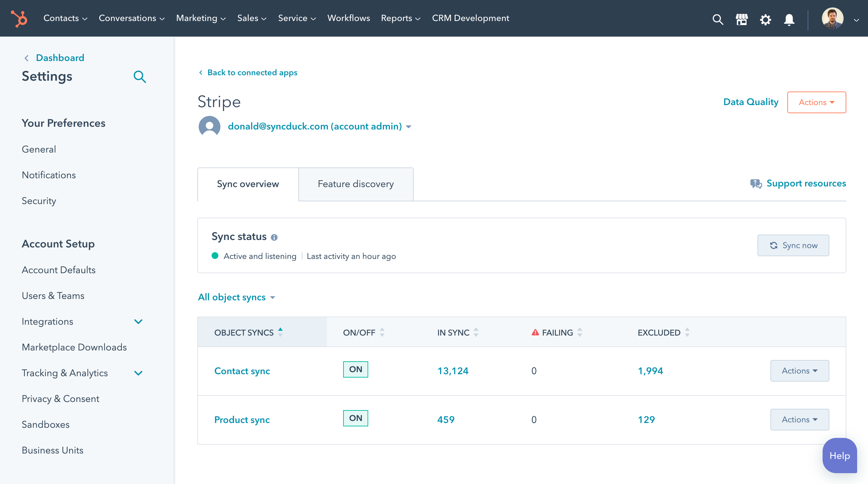Click the Sync status info icon
The height and width of the screenshot is (484, 868).
pos(274,237)
